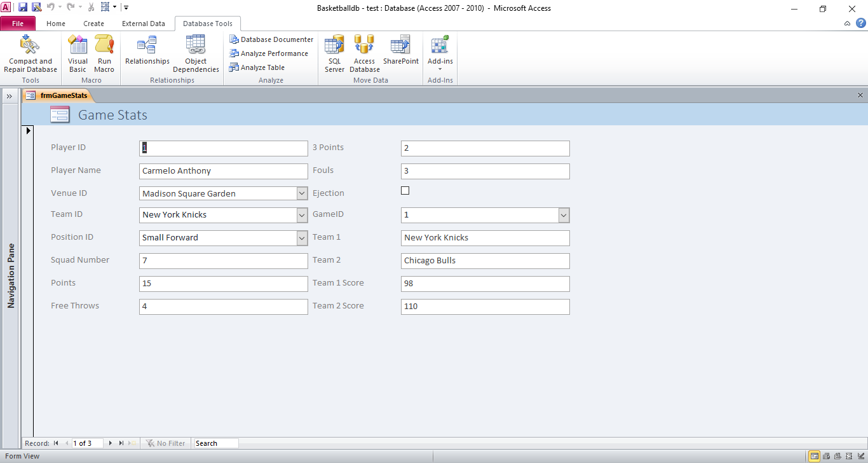
Task: Click the Points field showing 15
Action: coord(224,284)
